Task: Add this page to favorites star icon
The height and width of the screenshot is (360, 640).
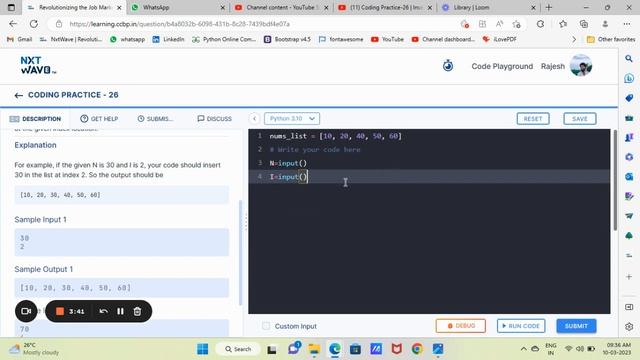Action: [516, 24]
